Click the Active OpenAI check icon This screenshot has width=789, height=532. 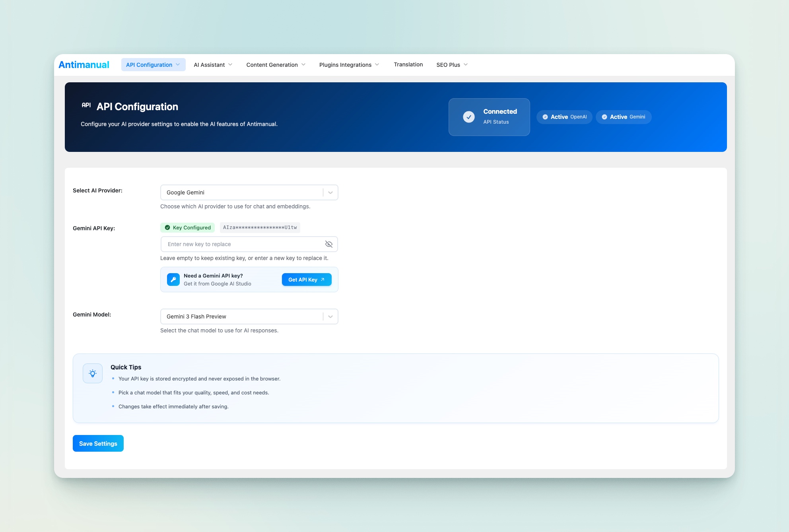(545, 117)
